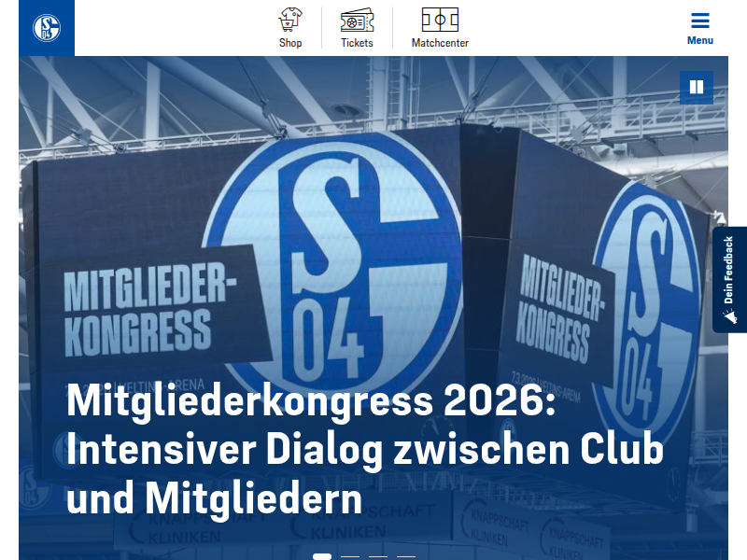Click the megaphone feedback icon
The width and height of the screenshot is (747, 560).
point(729,316)
